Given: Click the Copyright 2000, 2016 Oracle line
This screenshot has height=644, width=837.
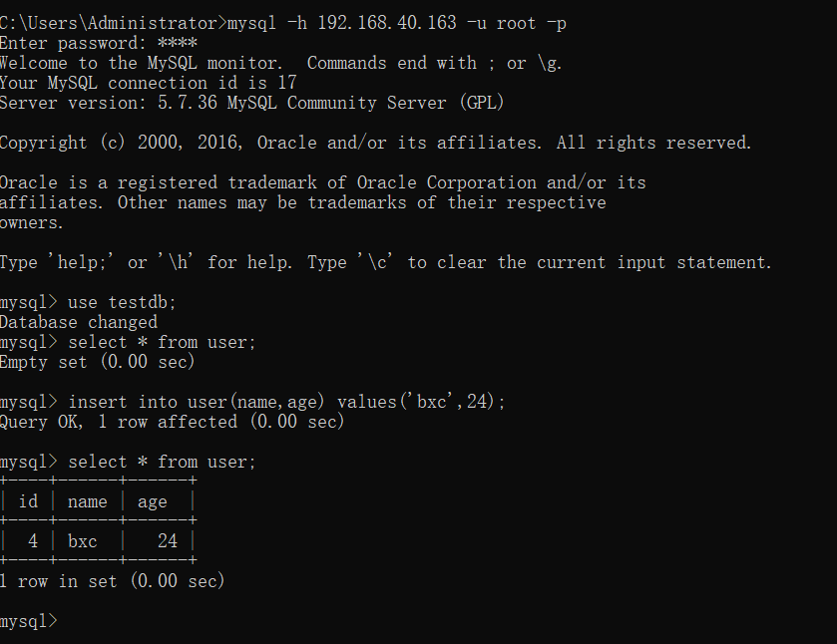Looking at the screenshot, I should click(376, 143).
